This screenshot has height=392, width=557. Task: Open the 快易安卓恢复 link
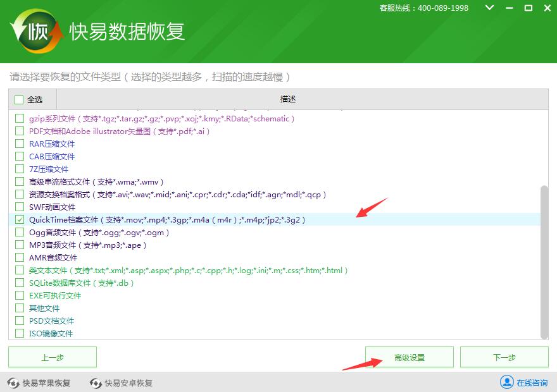click(128, 383)
